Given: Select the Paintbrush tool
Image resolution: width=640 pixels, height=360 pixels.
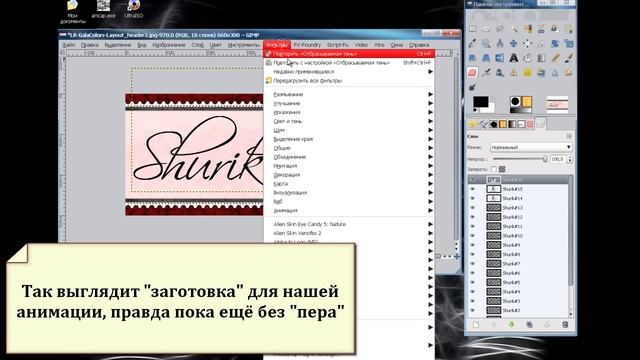Looking at the screenshot, I should click(x=569, y=58).
